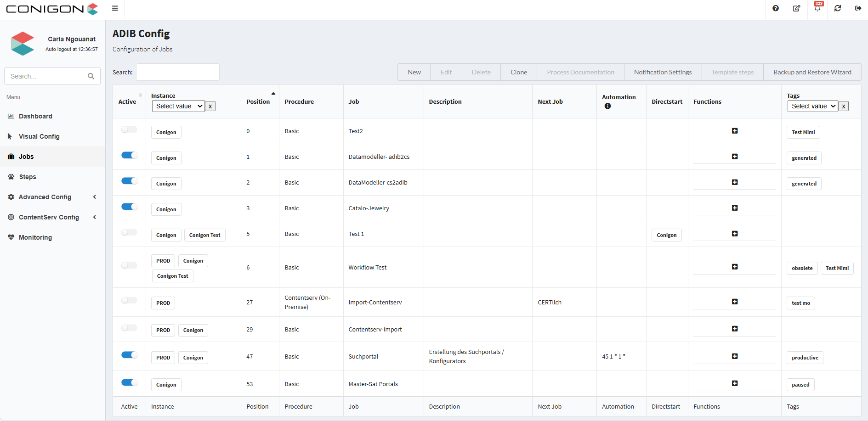Expand the Advanced Config submenu
Image resolution: width=868 pixels, height=421 pixels.
[45, 197]
